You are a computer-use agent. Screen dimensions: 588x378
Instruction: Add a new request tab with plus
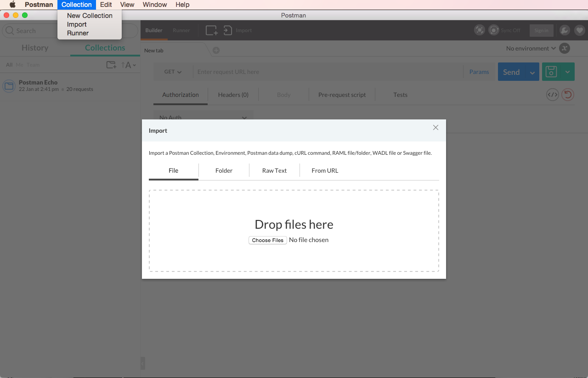click(216, 50)
